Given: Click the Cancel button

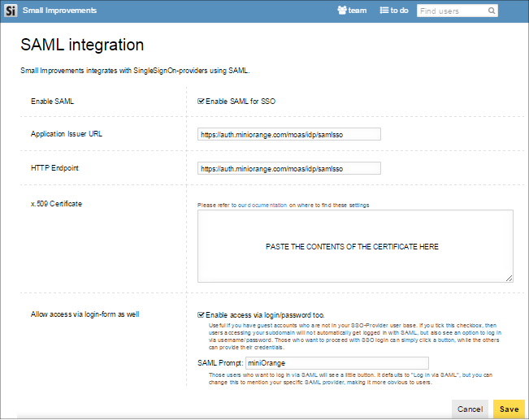Looking at the screenshot, I should pyautogui.click(x=470, y=409).
